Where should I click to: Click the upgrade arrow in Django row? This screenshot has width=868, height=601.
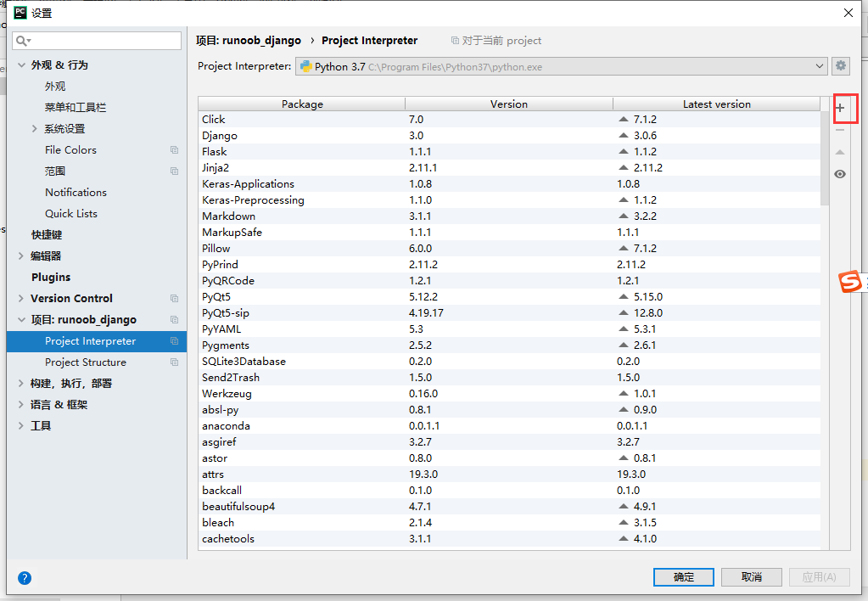624,135
